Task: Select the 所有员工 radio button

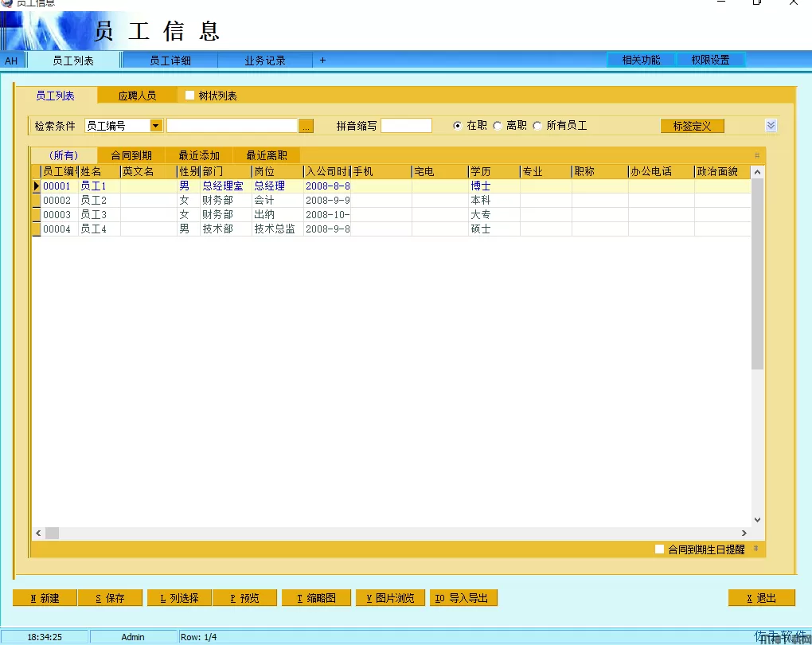Action: point(537,126)
